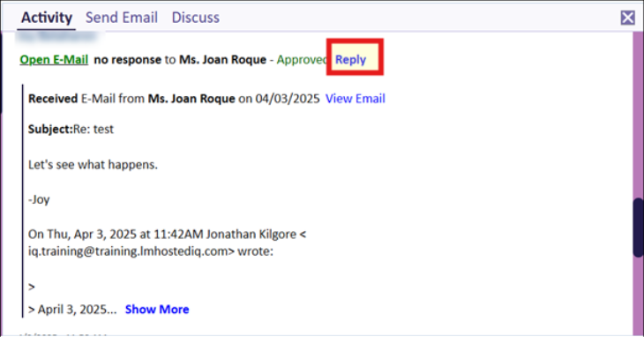Click the View Email link
The height and width of the screenshot is (337, 644).
[x=356, y=99]
